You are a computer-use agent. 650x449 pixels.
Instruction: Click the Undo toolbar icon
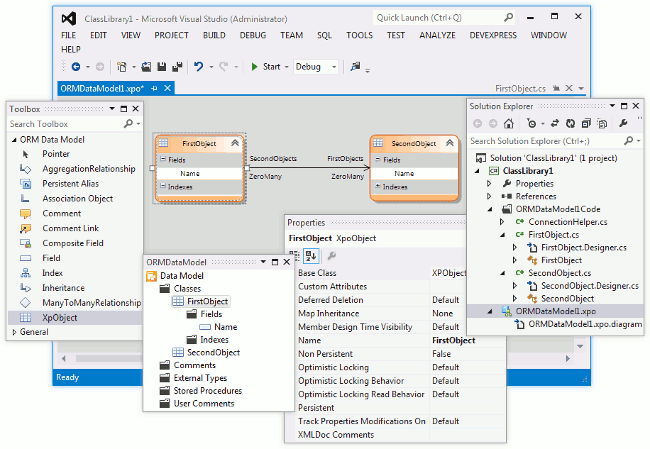click(x=199, y=66)
